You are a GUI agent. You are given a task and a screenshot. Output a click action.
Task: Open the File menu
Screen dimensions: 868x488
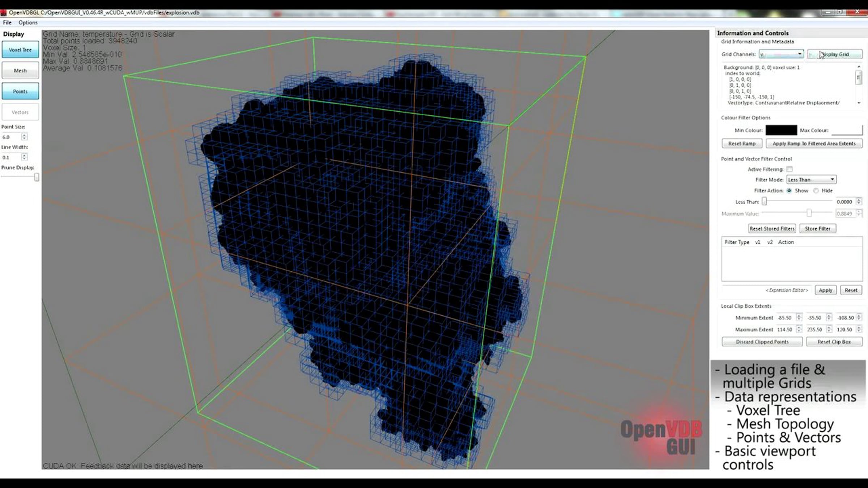point(7,22)
